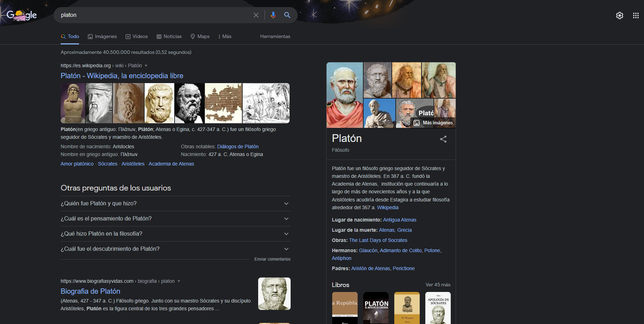This screenshot has height=324, width=644.
Task: Open the large Platón portrait in red robe
Action: click(345, 95)
